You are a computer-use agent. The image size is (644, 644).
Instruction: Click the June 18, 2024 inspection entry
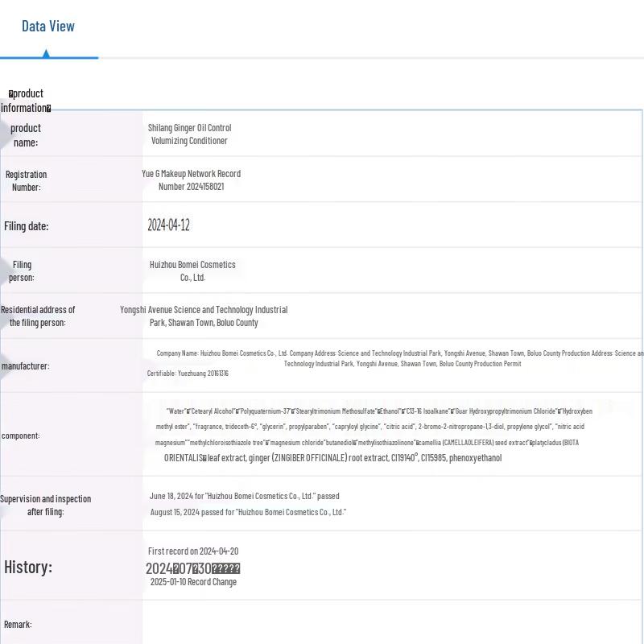tap(245, 496)
